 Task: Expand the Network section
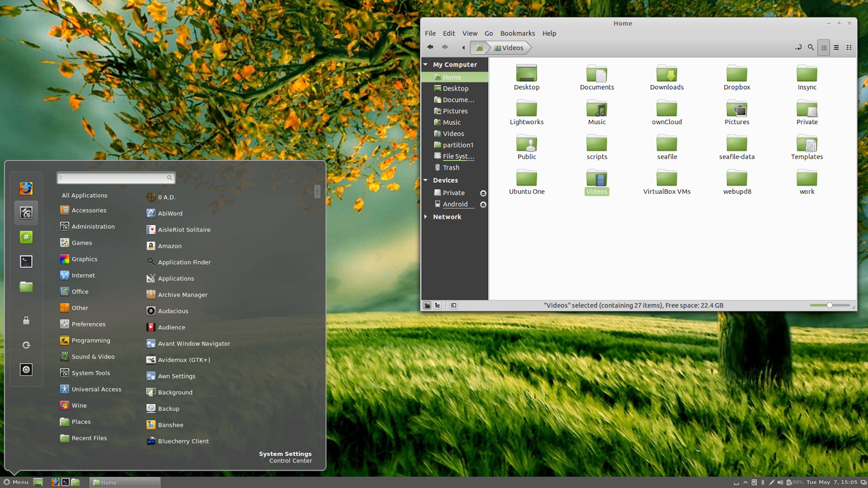[x=426, y=216]
